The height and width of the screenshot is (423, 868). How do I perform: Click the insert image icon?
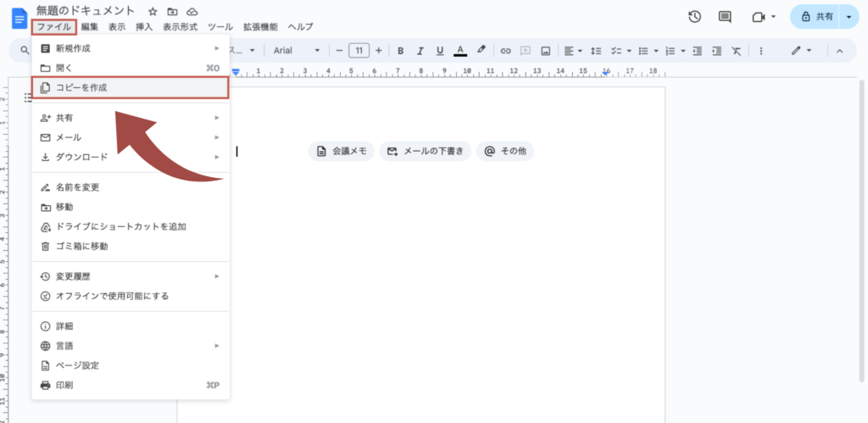546,51
